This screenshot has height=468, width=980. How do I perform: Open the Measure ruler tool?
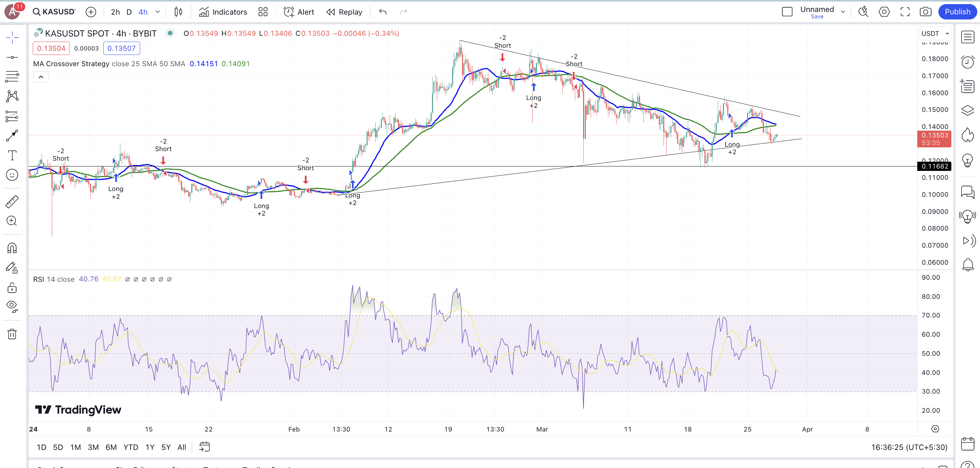click(12, 201)
